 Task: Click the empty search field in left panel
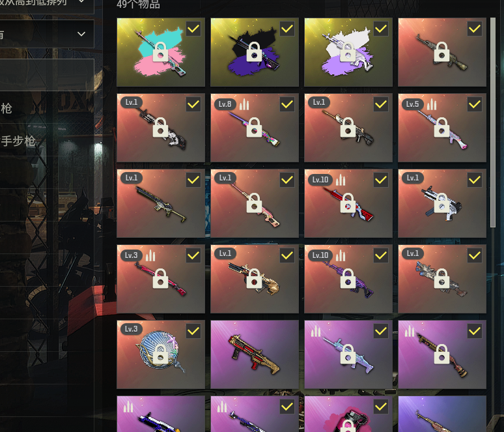tap(47, 75)
